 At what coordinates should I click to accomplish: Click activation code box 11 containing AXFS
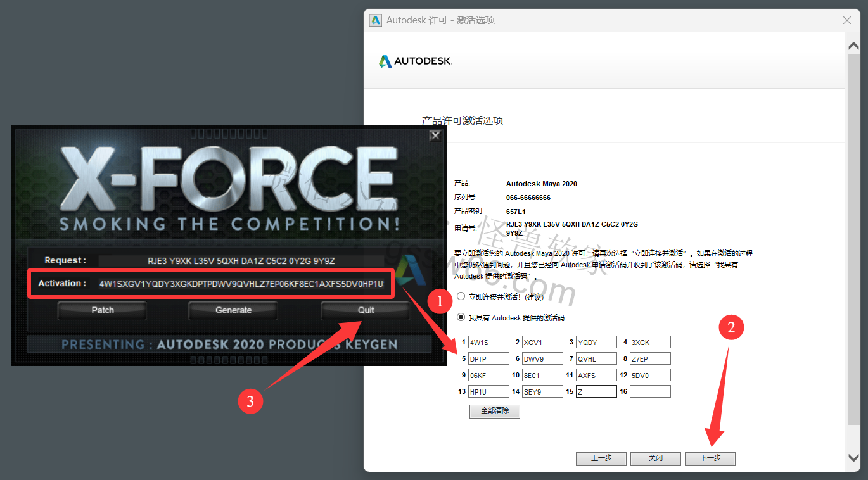596,376
